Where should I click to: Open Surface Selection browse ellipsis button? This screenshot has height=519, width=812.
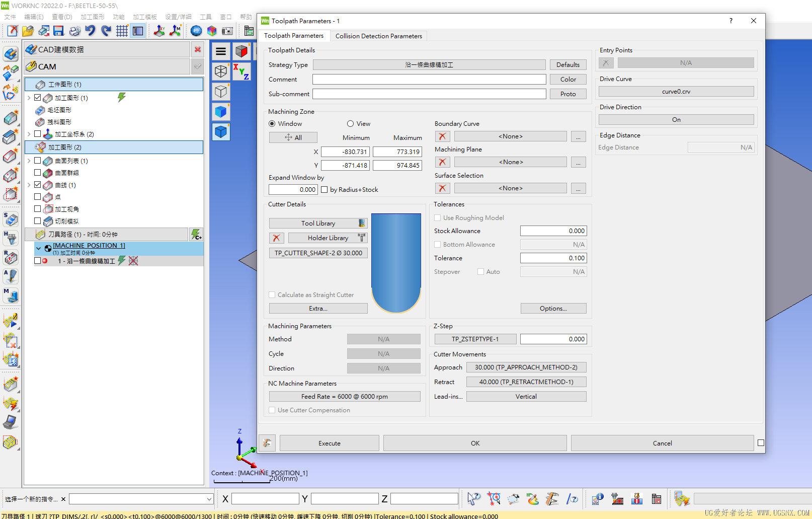click(579, 188)
